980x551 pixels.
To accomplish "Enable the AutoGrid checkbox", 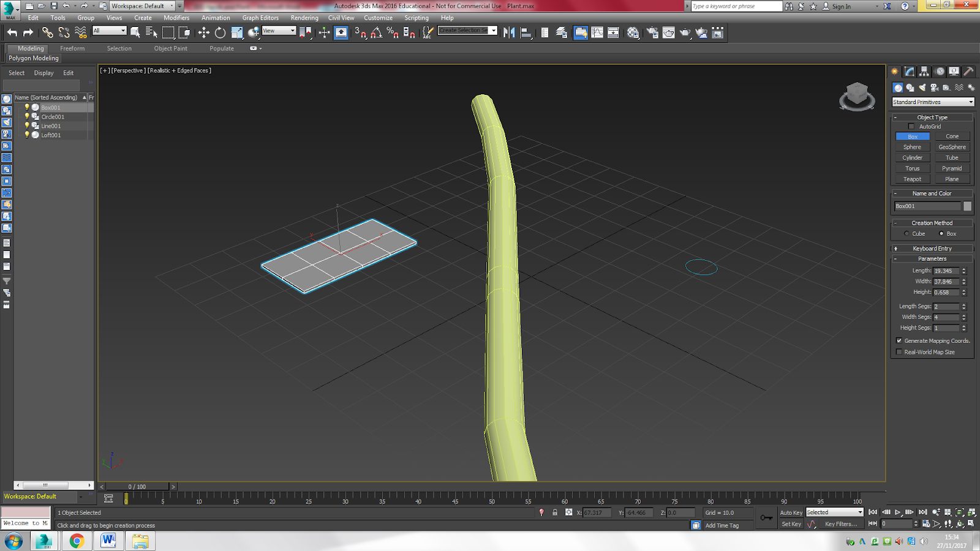I will pos(911,127).
